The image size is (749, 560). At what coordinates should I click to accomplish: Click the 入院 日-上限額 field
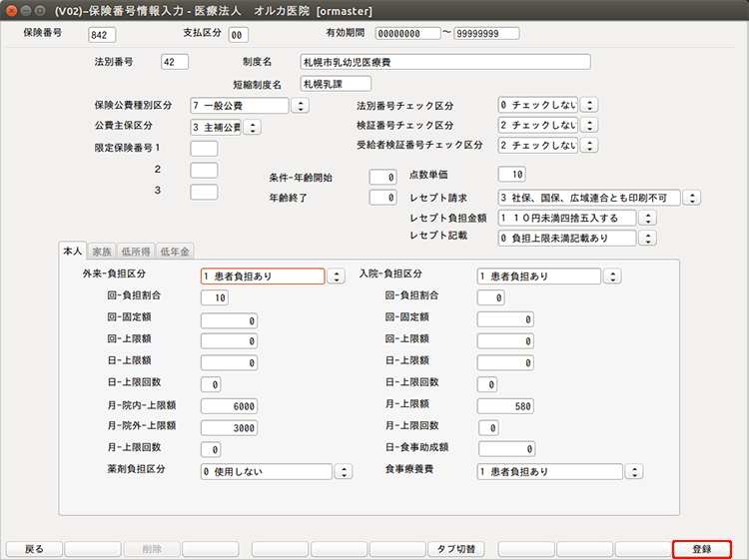pos(505,362)
